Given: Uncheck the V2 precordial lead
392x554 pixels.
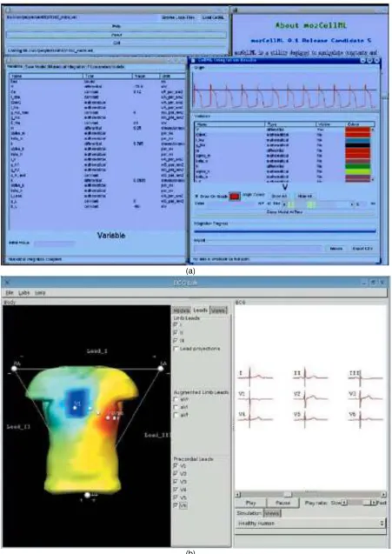Looking at the screenshot, I should click(x=176, y=474).
